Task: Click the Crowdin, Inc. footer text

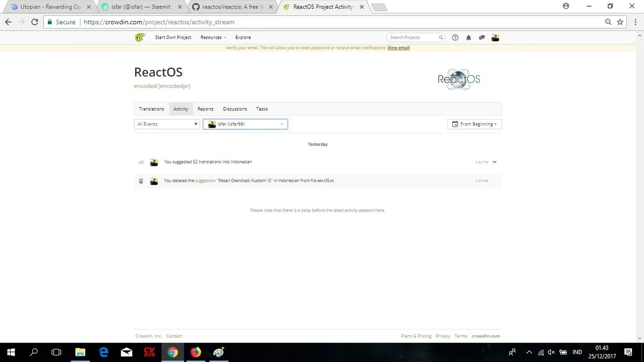Action: click(148, 336)
